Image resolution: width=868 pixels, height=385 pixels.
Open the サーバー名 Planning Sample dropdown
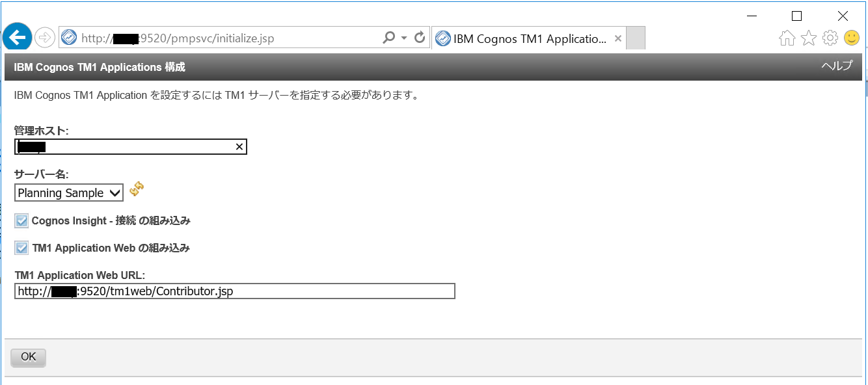(x=69, y=192)
